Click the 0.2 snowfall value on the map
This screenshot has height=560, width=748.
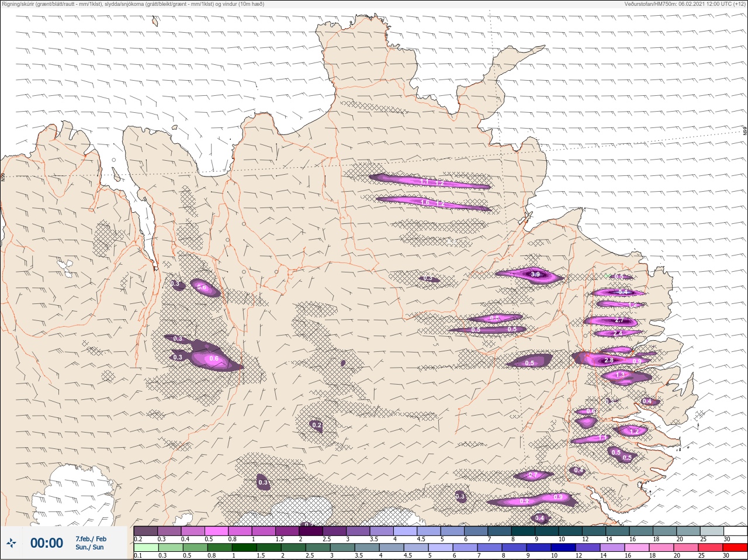pyautogui.click(x=316, y=425)
